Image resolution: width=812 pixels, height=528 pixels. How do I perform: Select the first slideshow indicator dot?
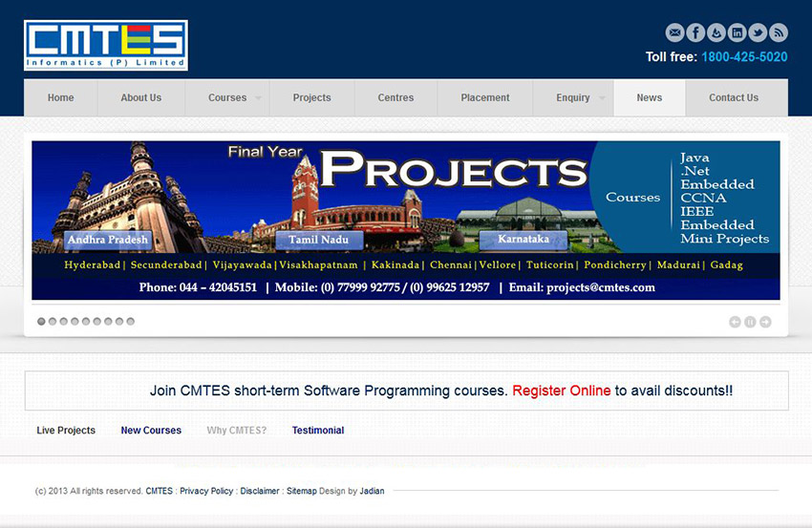point(41,322)
